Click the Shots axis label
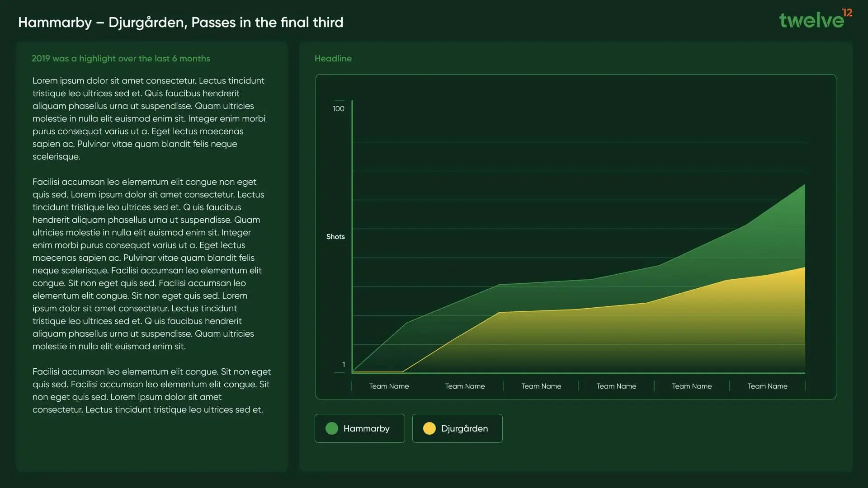 (335, 237)
